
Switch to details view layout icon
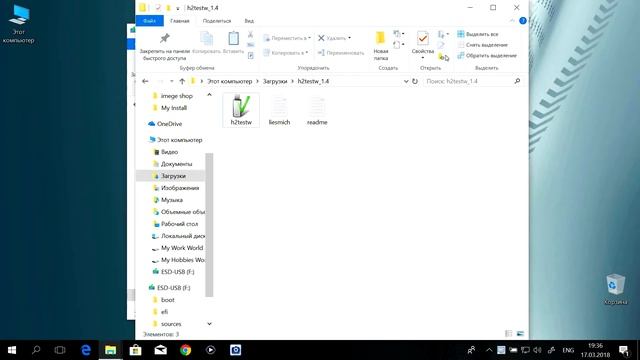tap(509, 333)
